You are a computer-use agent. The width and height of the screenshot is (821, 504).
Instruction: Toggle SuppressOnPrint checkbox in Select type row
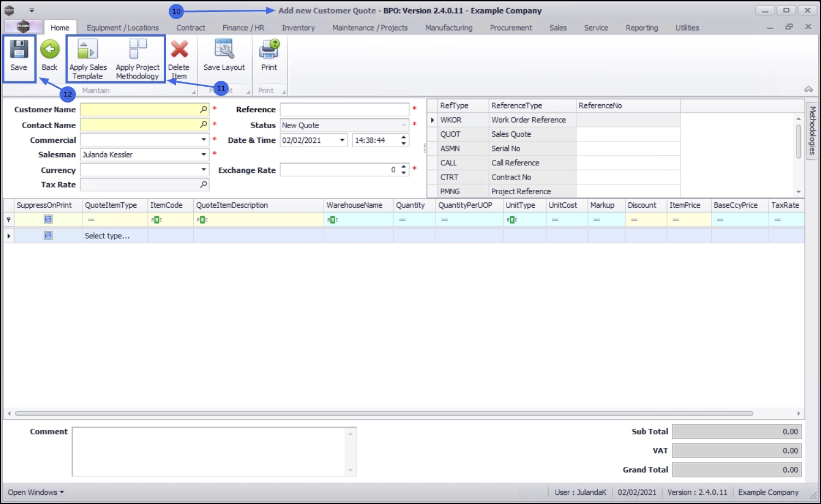pyautogui.click(x=48, y=236)
